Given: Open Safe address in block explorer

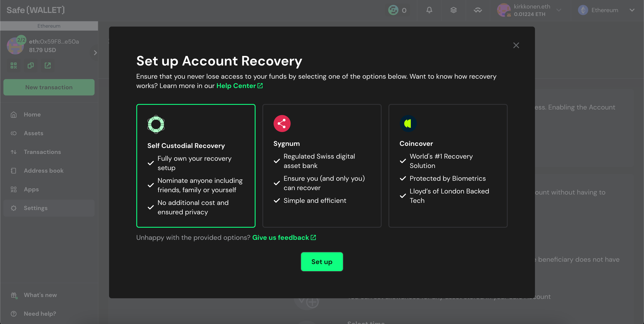Looking at the screenshot, I should (x=47, y=66).
